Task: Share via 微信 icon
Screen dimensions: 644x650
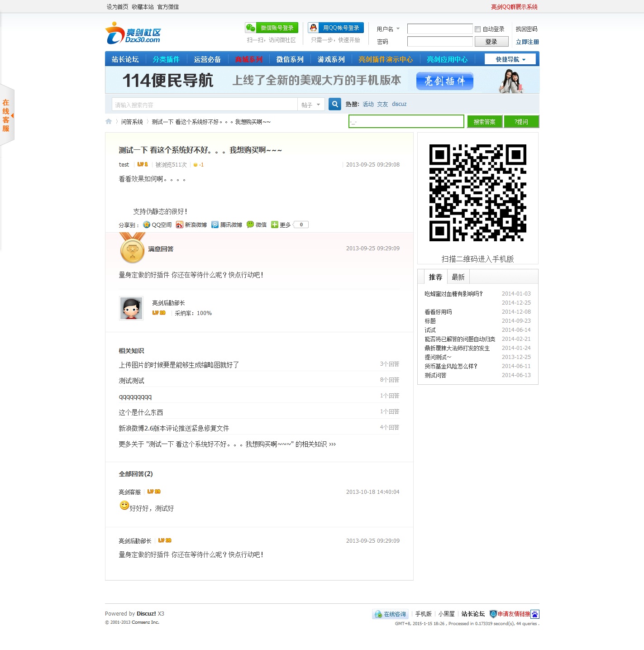Action: pyautogui.click(x=250, y=225)
